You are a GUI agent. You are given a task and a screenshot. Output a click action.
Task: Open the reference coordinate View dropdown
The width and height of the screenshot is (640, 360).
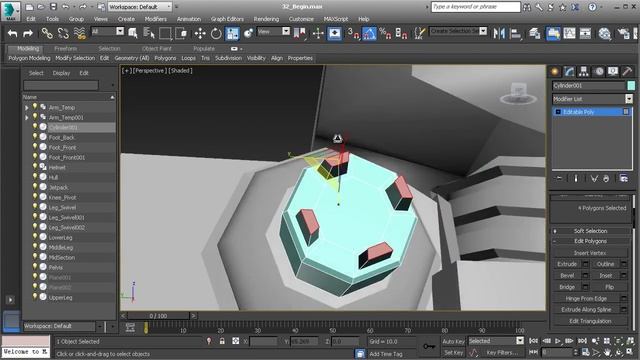point(273,31)
